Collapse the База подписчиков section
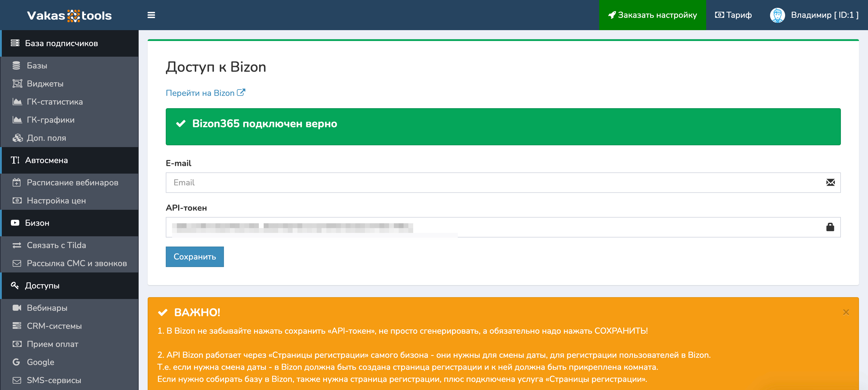 point(61,43)
